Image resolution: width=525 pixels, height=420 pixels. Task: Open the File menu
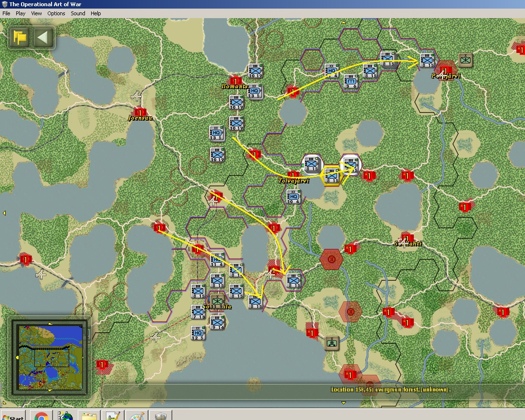(x=6, y=13)
